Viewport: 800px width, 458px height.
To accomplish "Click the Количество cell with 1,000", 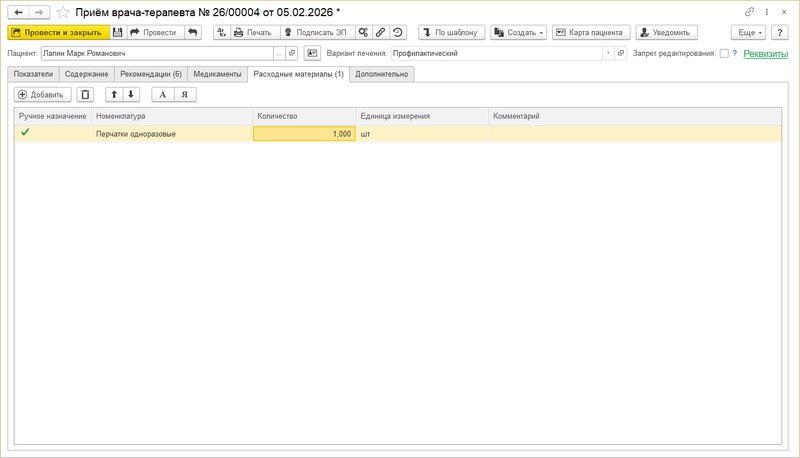I will (x=304, y=134).
